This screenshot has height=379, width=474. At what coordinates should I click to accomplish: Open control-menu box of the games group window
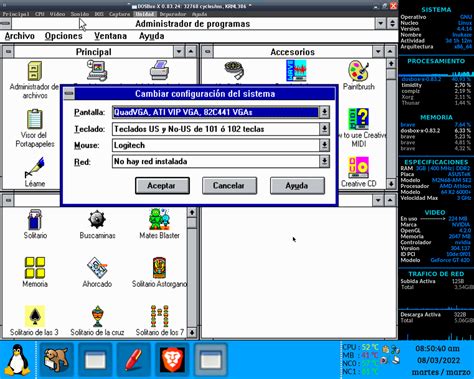pyautogui.click(x=8, y=200)
